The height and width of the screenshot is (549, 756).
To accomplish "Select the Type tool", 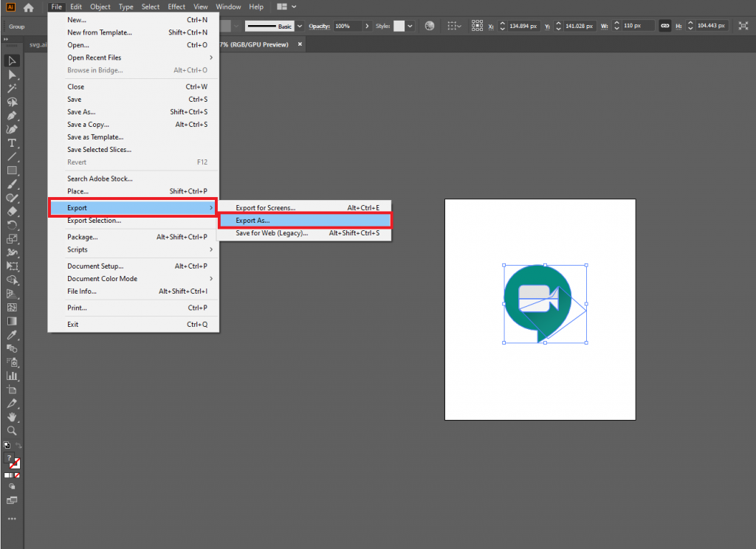I will pyautogui.click(x=12, y=142).
